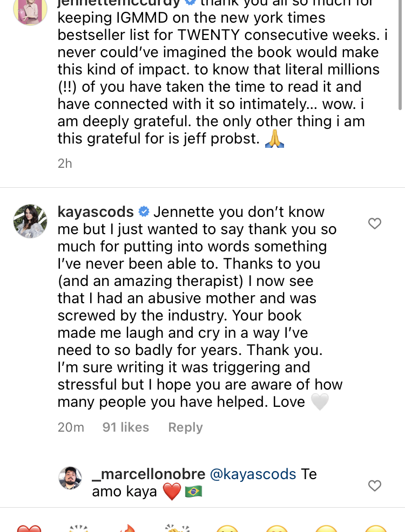Screen dimensions: 405x532
Task: Tap the verified badge beside jennettemccurdy
Action: click(x=190, y=3)
